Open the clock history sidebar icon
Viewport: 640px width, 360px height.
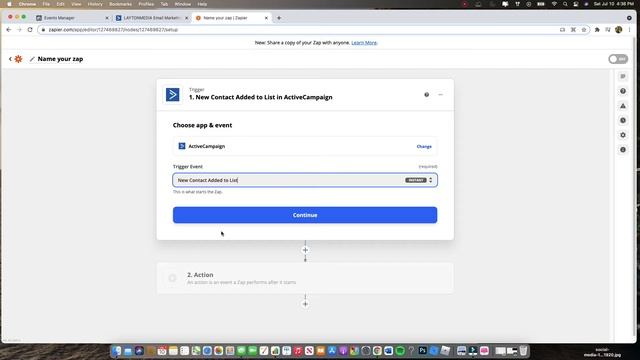click(x=623, y=120)
